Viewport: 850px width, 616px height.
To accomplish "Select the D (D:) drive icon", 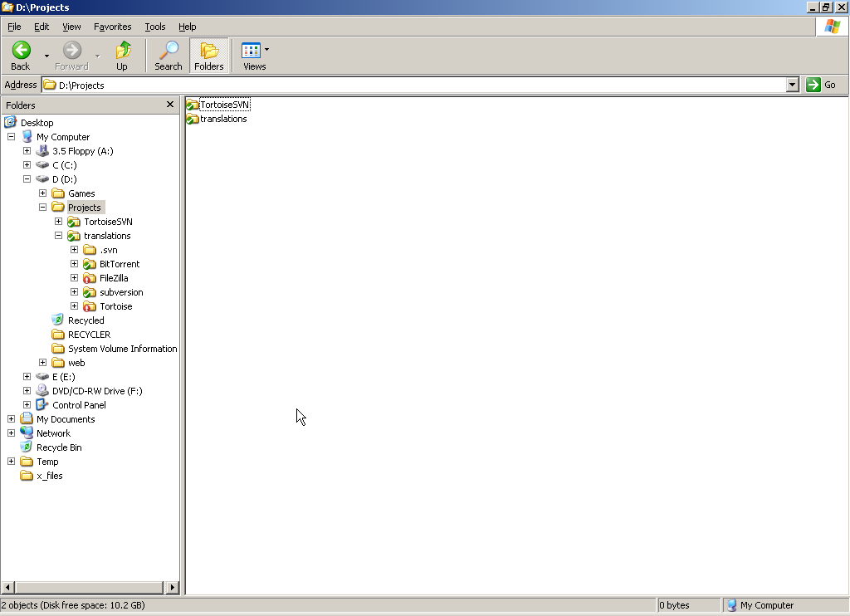I will tap(42, 179).
